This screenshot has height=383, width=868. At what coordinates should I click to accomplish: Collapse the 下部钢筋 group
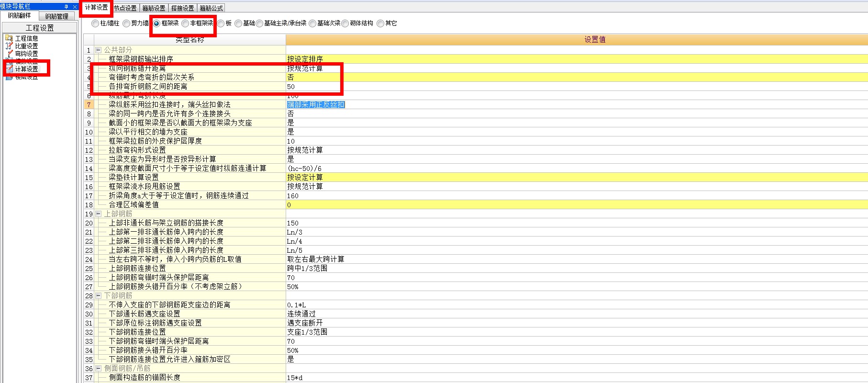tap(98, 296)
